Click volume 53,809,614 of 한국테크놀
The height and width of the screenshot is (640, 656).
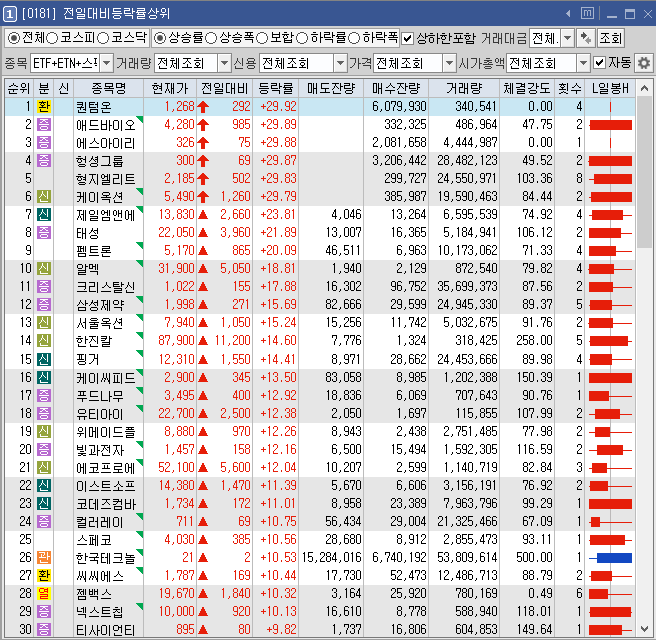(x=467, y=558)
